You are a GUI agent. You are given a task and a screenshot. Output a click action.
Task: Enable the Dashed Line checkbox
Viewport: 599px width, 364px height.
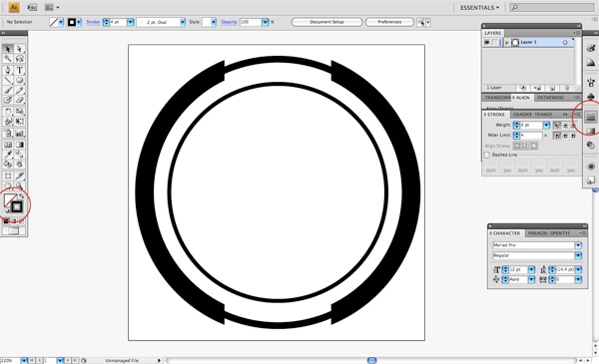point(487,155)
